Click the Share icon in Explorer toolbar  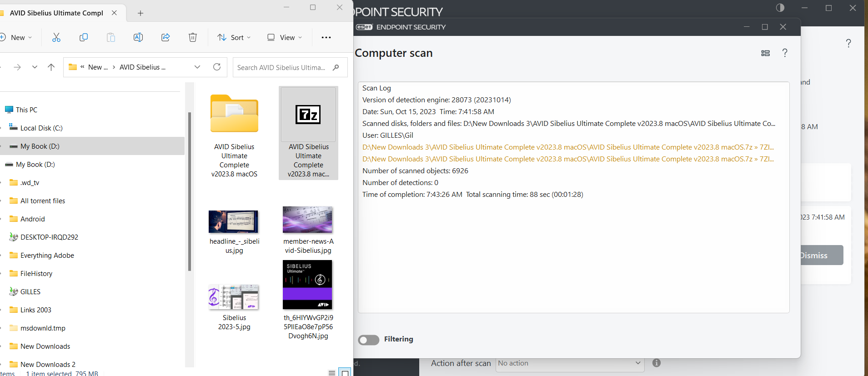166,37
